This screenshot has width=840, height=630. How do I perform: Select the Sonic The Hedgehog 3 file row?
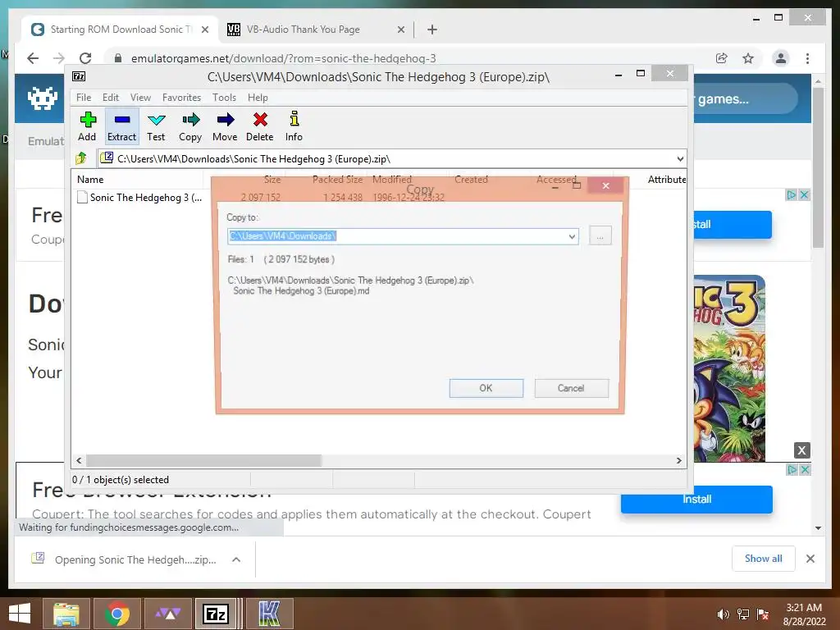click(x=139, y=197)
